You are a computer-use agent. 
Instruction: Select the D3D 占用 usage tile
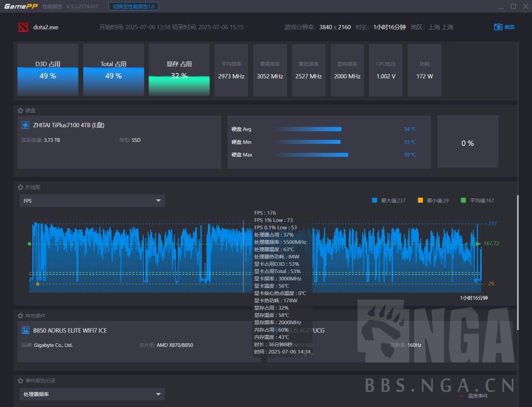48,70
